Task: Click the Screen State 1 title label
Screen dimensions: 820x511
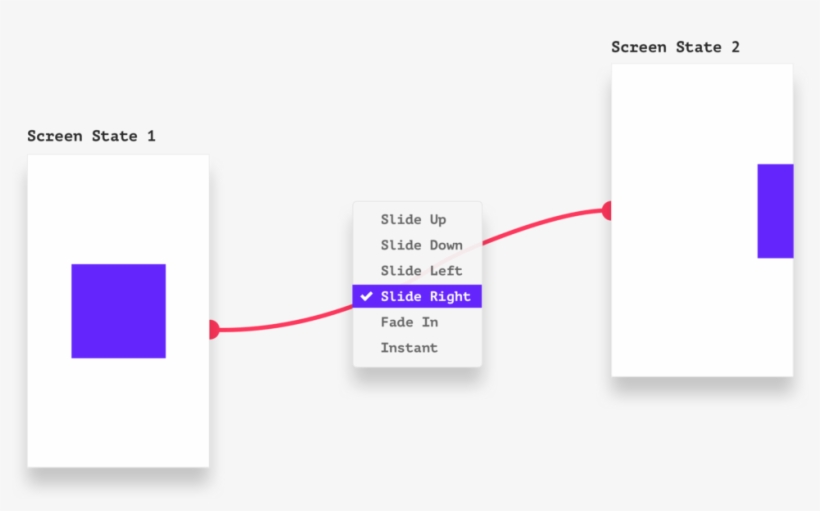Action: [x=91, y=136]
